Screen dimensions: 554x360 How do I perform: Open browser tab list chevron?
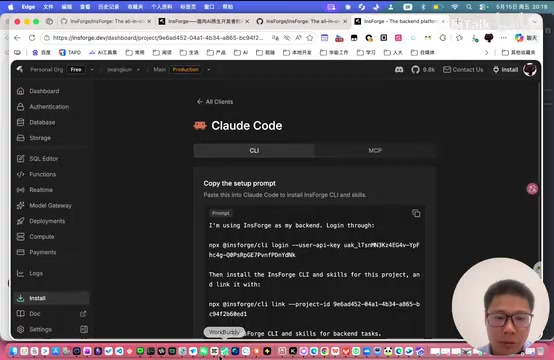coord(535,22)
